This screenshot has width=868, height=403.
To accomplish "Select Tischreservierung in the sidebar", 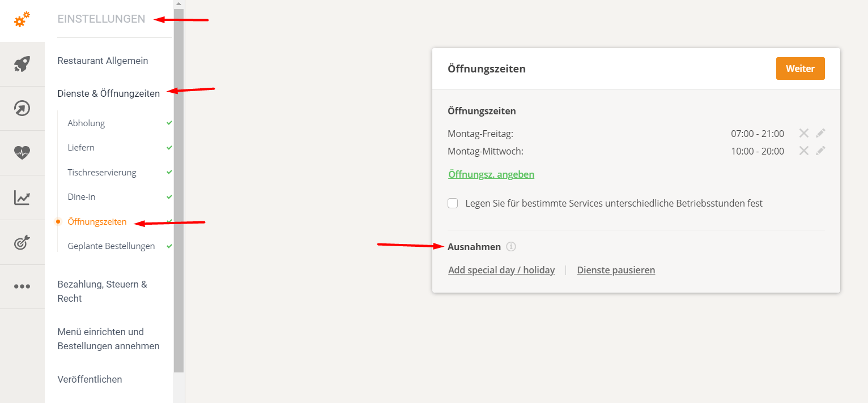I will 102,172.
